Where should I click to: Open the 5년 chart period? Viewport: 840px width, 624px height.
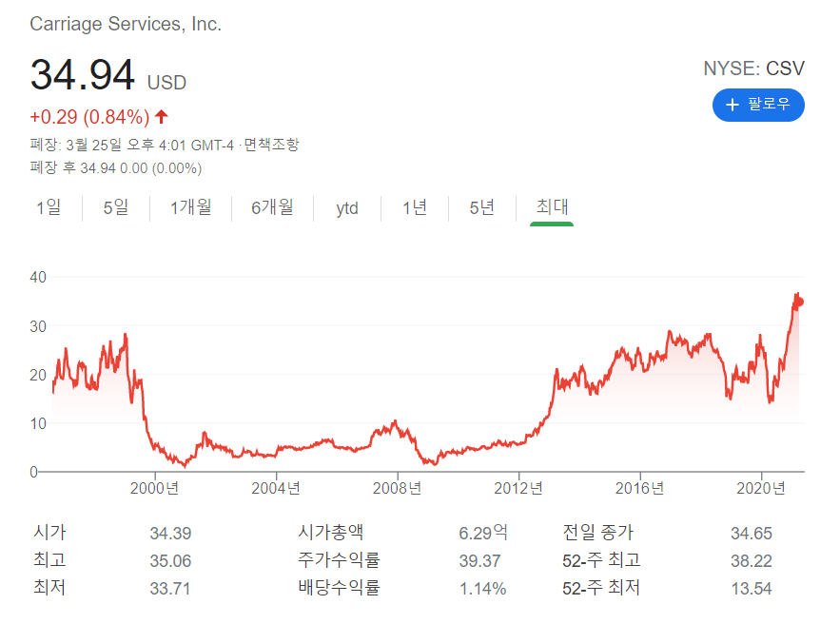click(481, 207)
